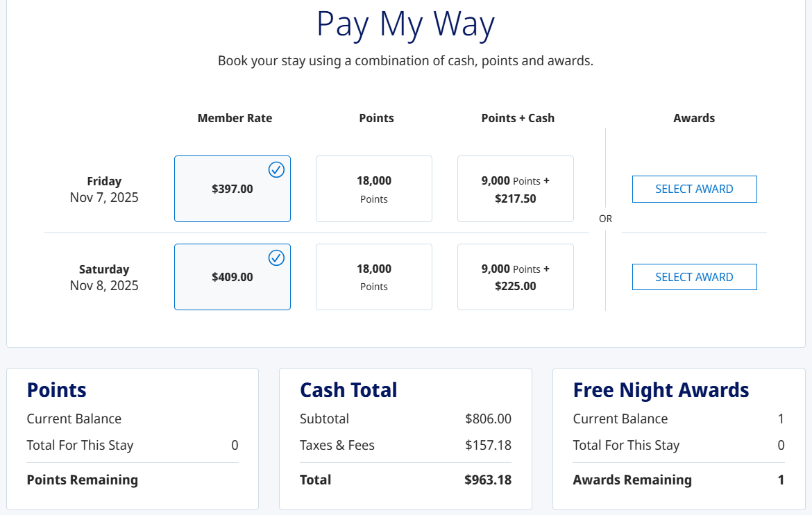Click the Pay My Way title
The height and width of the screenshot is (515, 812).
click(405, 25)
